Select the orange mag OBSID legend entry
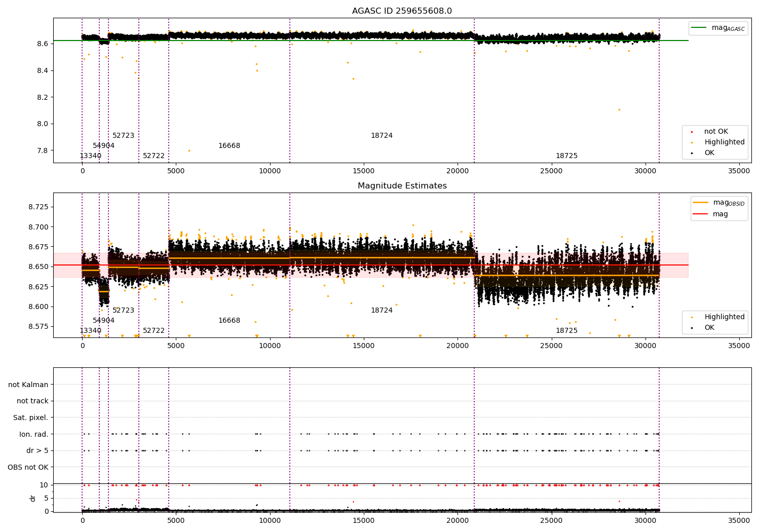 pyautogui.click(x=719, y=203)
